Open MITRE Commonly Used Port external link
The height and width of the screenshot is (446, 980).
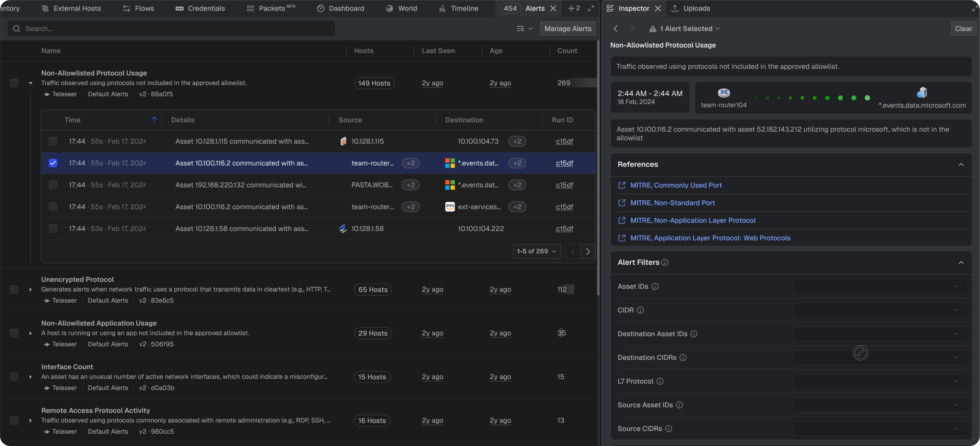click(676, 185)
